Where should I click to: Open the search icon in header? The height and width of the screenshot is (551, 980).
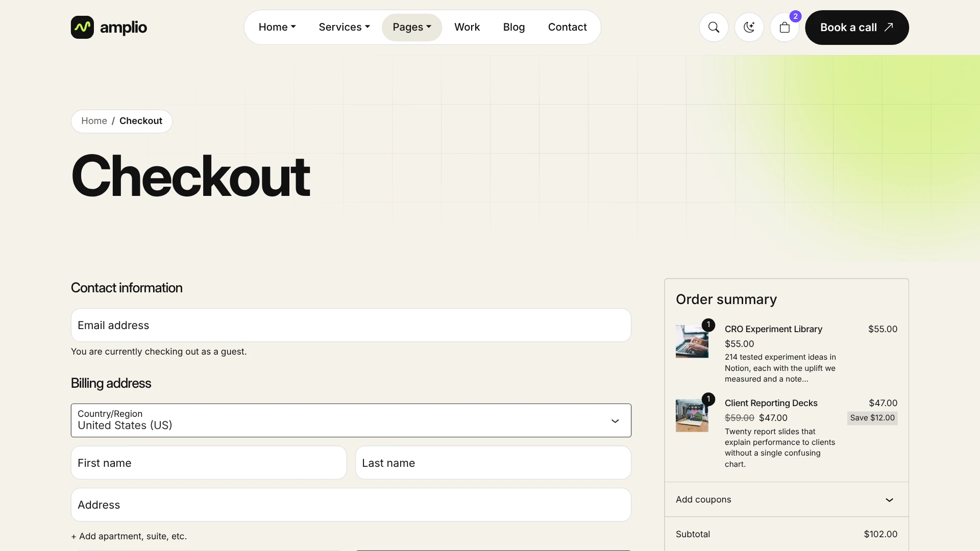point(714,28)
